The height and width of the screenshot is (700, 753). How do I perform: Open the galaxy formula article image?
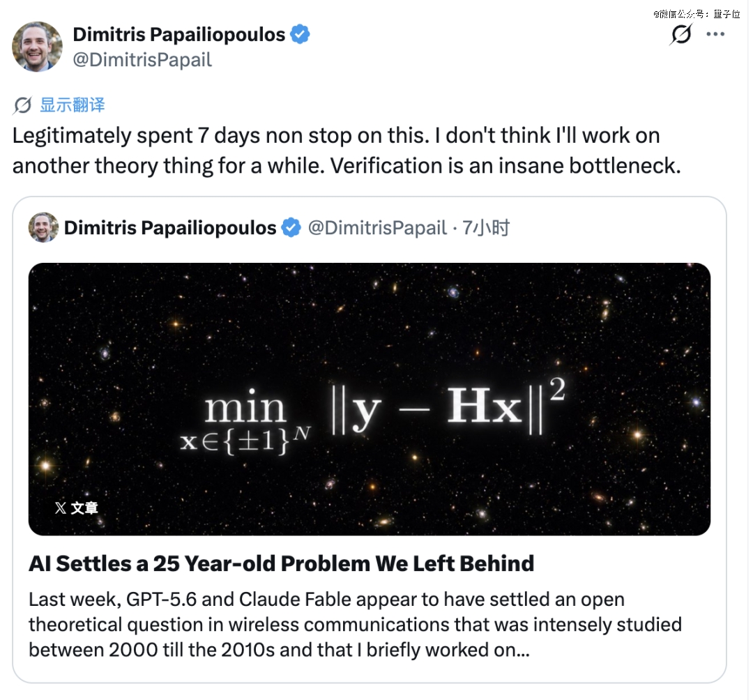click(370, 399)
